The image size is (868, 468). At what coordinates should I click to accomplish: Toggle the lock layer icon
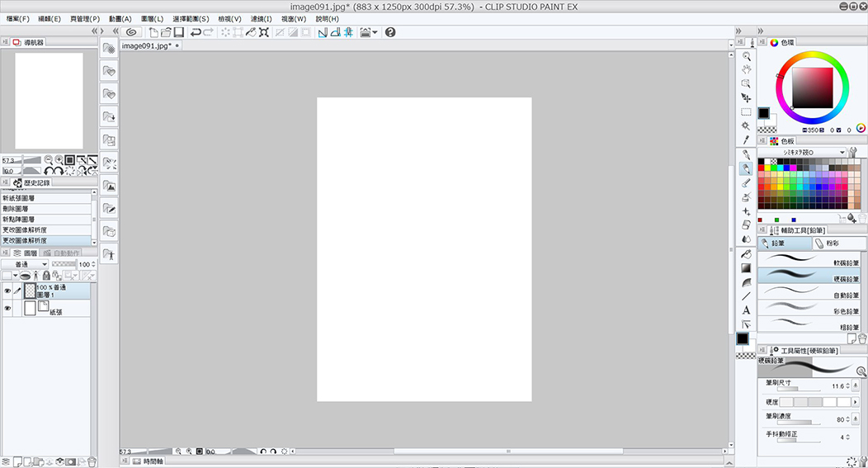pos(46,276)
